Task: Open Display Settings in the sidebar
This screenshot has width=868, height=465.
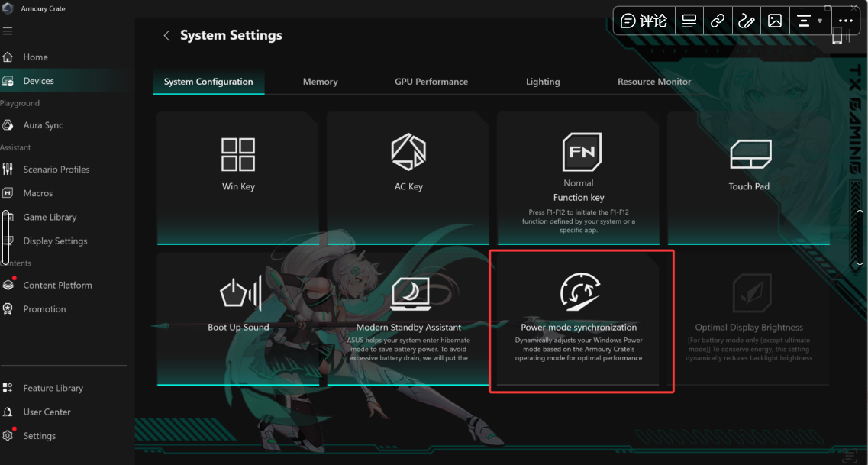Action: [x=56, y=241]
